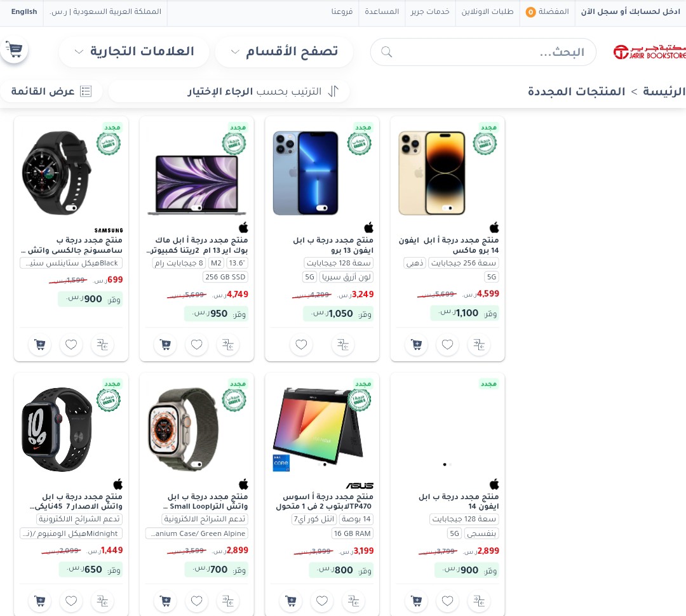Add Asus TP470 laptop to cart
This screenshot has width=686, height=616.
[291, 601]
